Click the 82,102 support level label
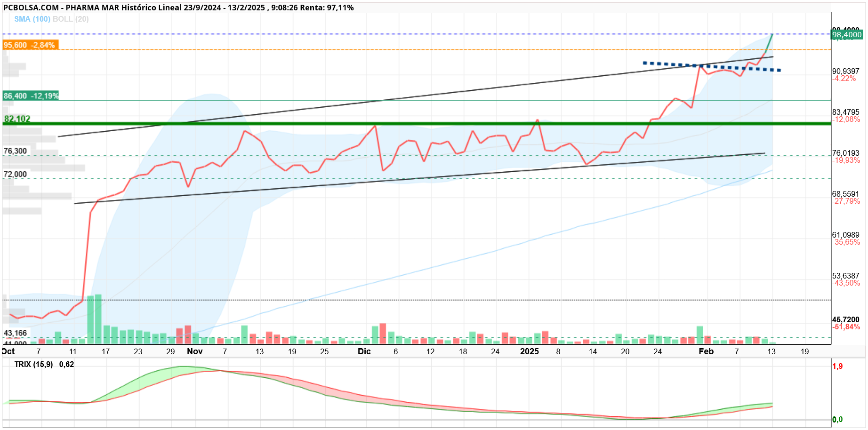 coord(17,119)
